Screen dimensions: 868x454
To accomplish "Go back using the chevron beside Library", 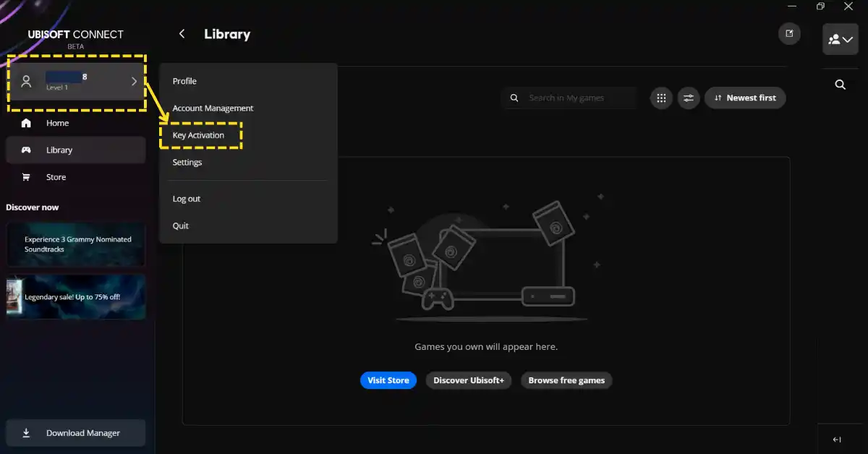I will (182, 33).
